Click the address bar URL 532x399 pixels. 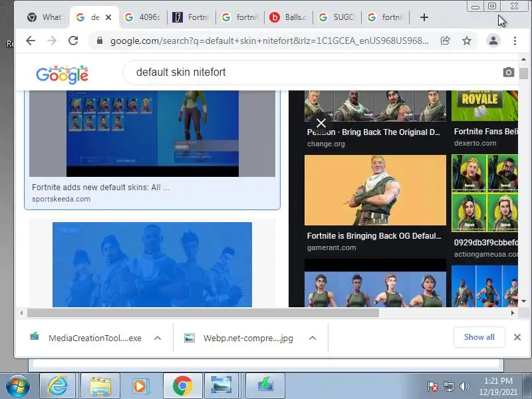(269, 41)
